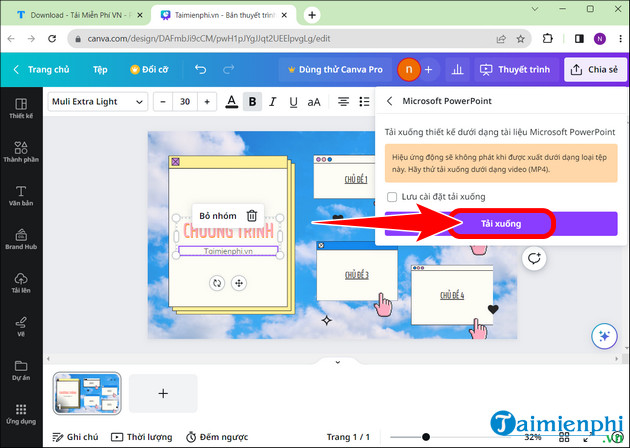This screenshot has height=448, width=630.
Task: Select the Vẽ draw tool
Action: click(x=21, y=327)
